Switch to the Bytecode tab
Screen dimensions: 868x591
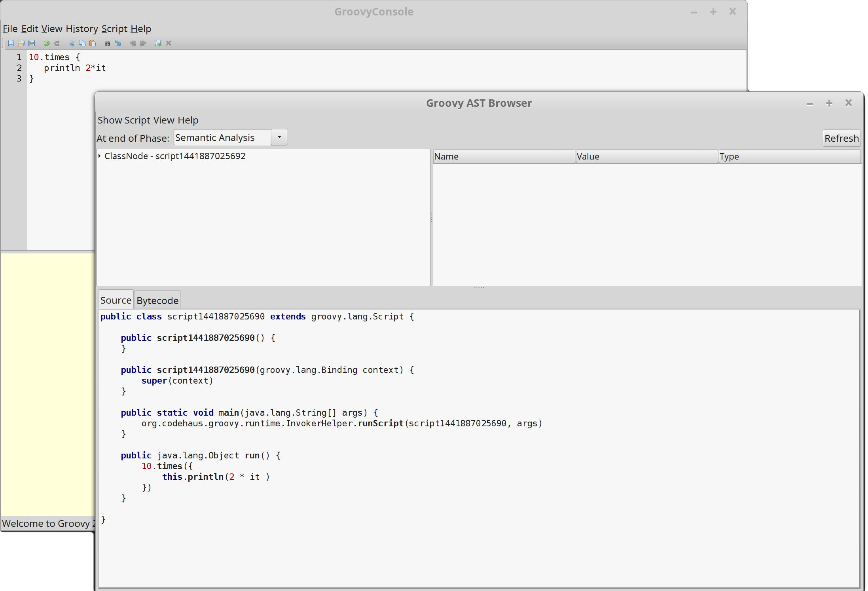coord(157,300)
